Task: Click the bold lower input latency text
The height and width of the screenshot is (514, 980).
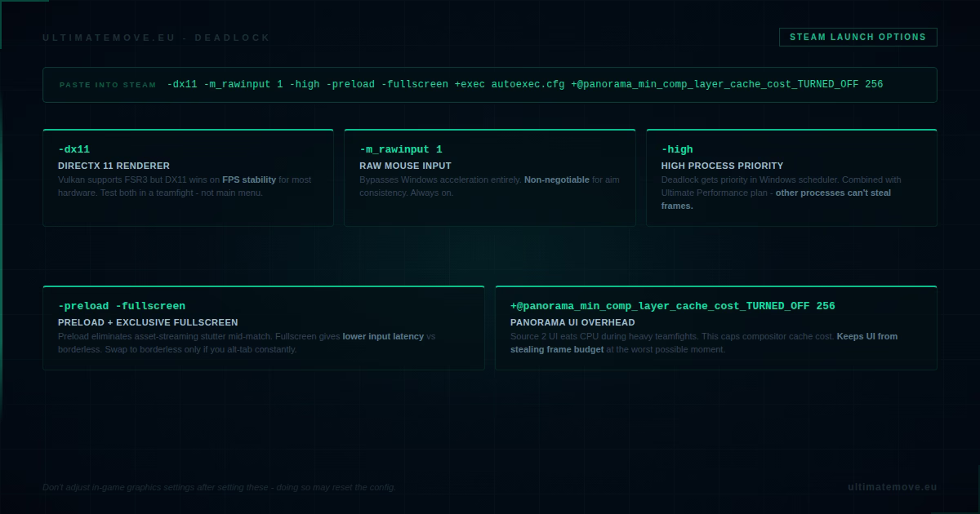Action: (x=383, y=336)
